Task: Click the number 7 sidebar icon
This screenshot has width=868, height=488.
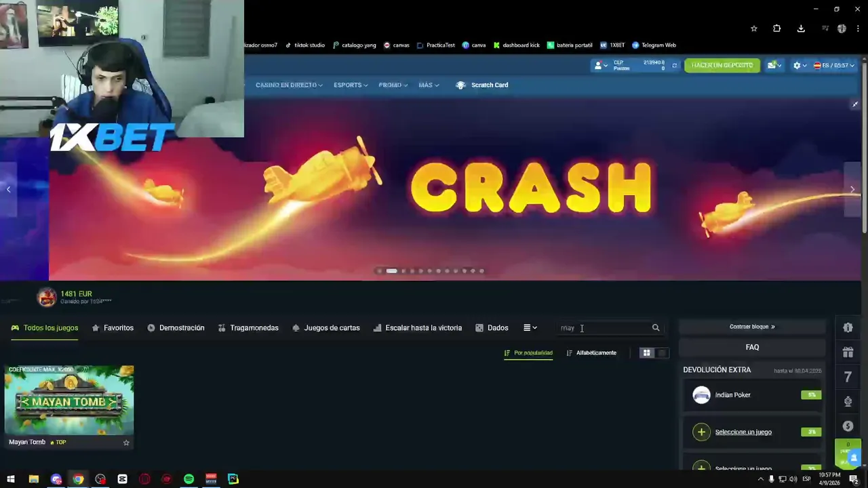Action: (848, 377)
